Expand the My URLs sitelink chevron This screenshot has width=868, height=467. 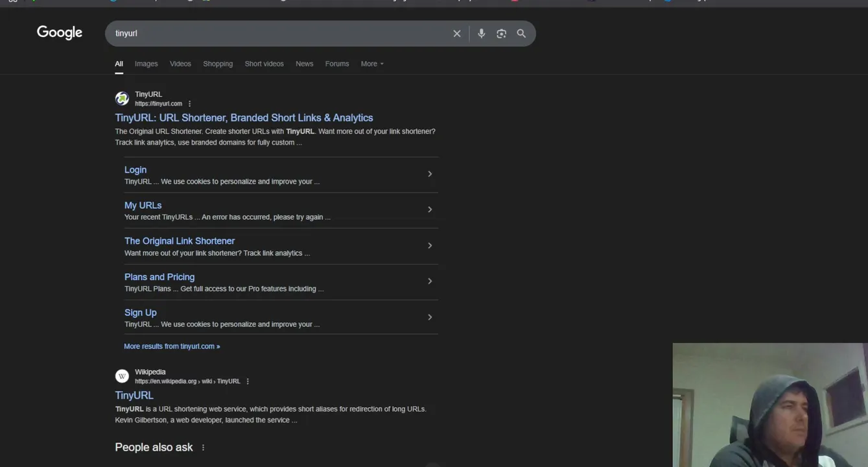pos(430,210)
